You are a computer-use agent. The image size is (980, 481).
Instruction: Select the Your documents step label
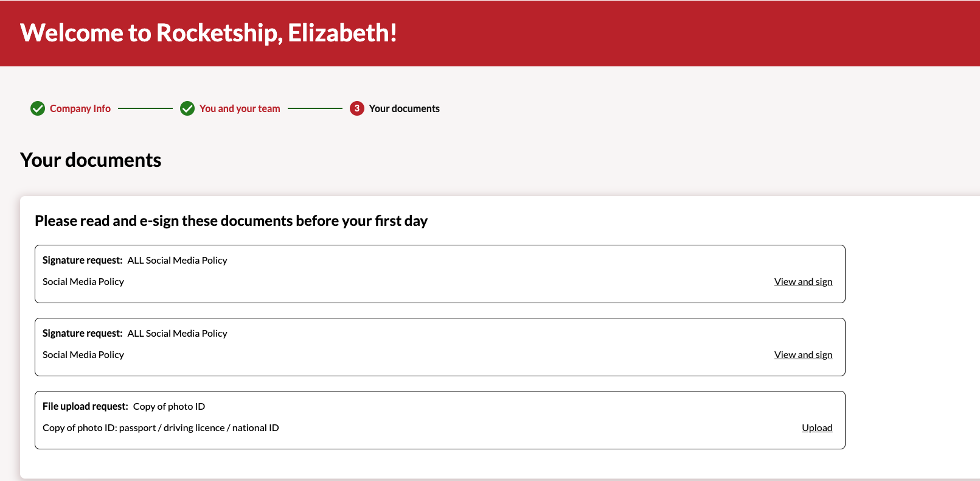[404, 108]
